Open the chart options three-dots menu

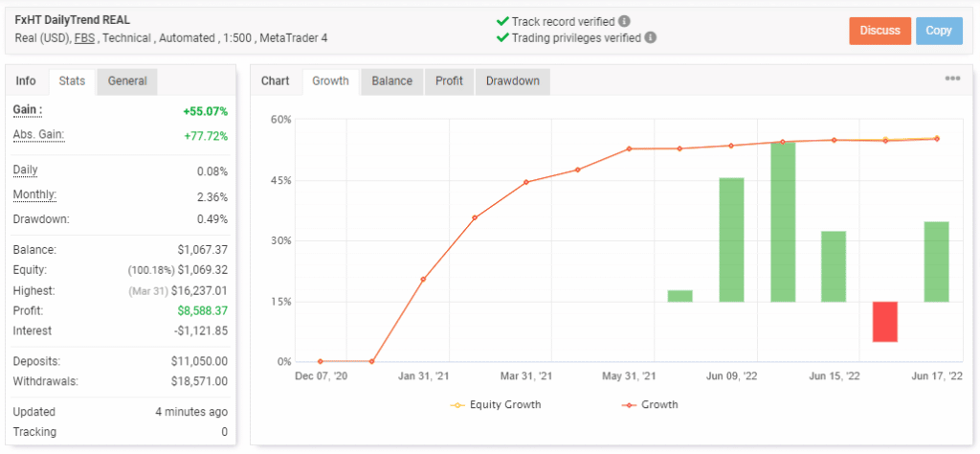coord(952,79)
